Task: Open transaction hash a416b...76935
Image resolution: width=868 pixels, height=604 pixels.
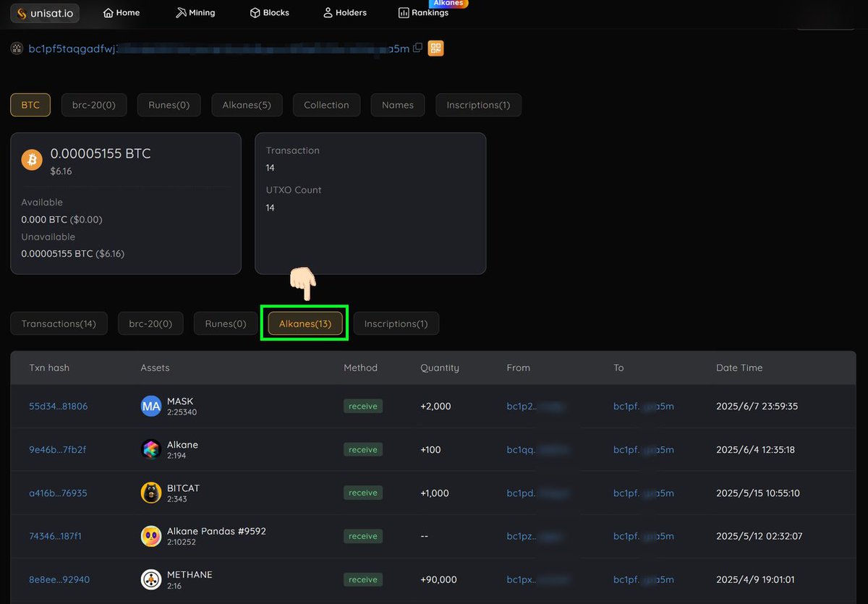Action: click(x=58, y=493)
